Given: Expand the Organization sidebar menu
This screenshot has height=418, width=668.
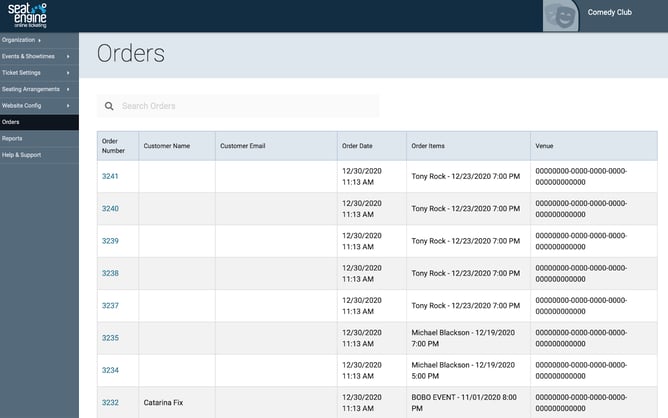Looking at the screenshot, I should pos(22,40).
